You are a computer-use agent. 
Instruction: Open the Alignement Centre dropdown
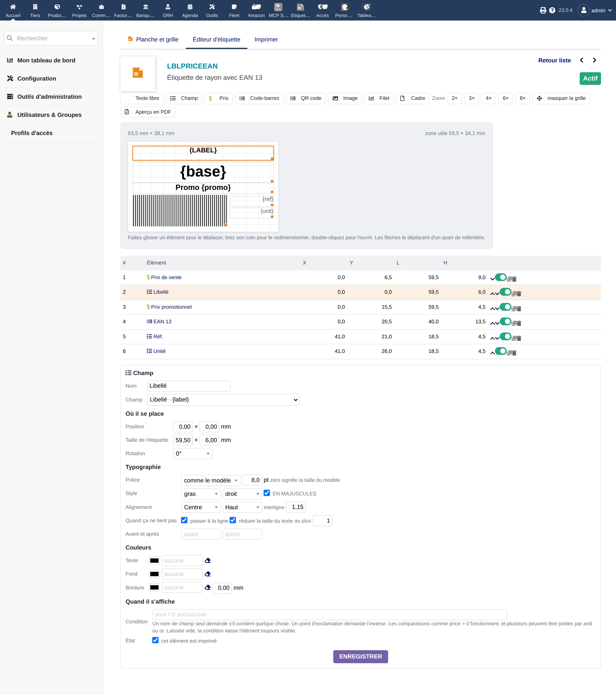pos(201,507)
